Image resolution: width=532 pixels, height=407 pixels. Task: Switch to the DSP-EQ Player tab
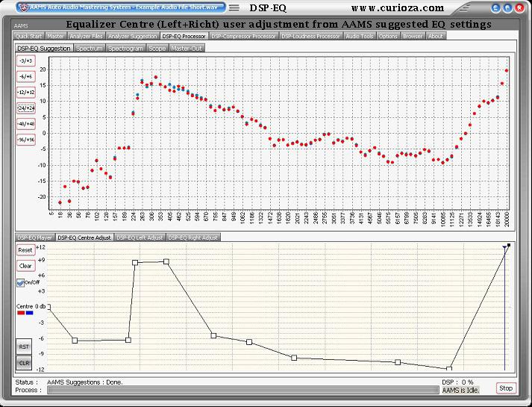point(35,237)
